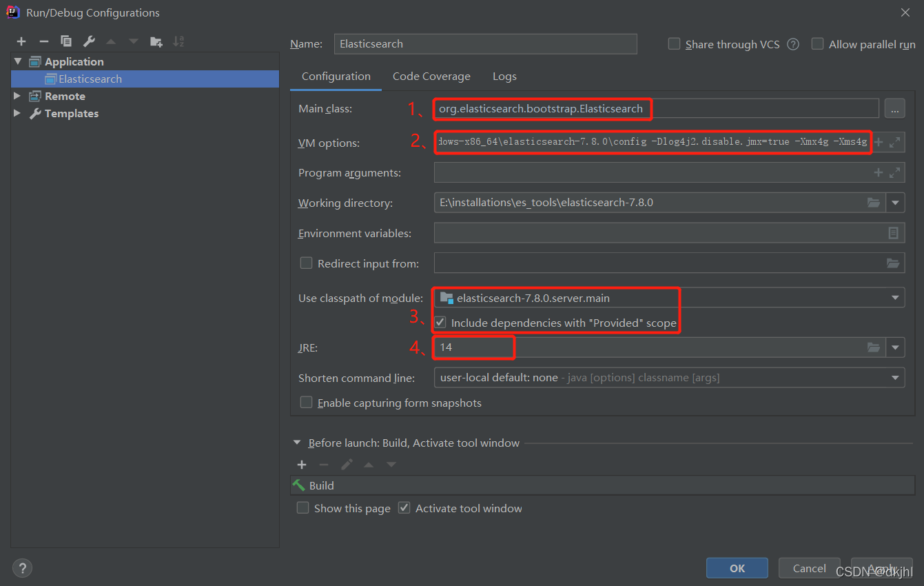Click the Program arguments field
This screenshot has width=924, height=586.
(x=670, y=172)
